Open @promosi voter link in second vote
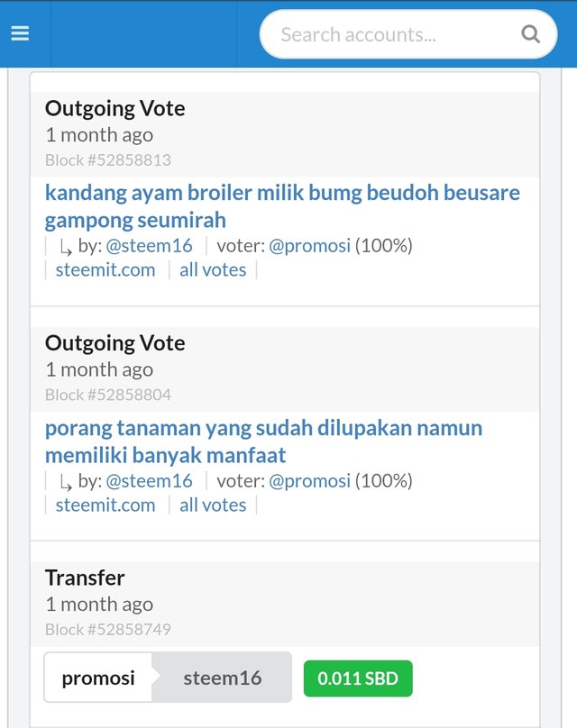The height and width of the screenshot is (728, 577). coord(309,481)
